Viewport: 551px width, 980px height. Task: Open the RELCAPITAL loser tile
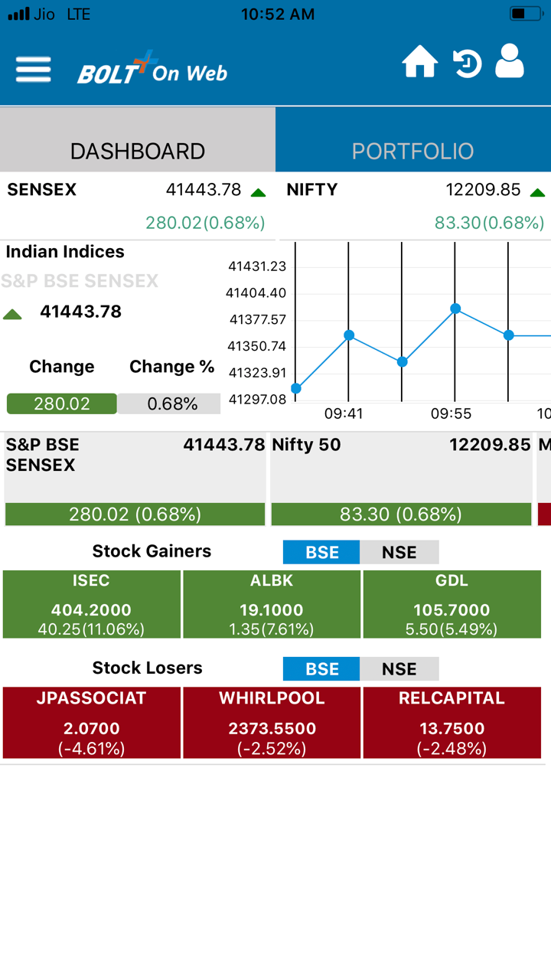(x=452, y=723)
